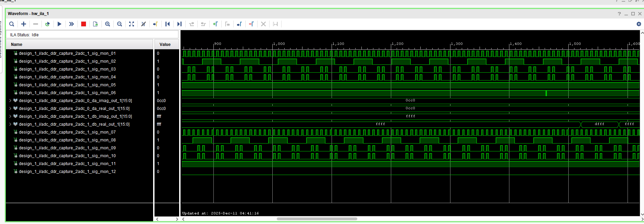Screen dimensions: 644x224
Task: Open help with the question mark icon
Action: [x=619, y=14]
